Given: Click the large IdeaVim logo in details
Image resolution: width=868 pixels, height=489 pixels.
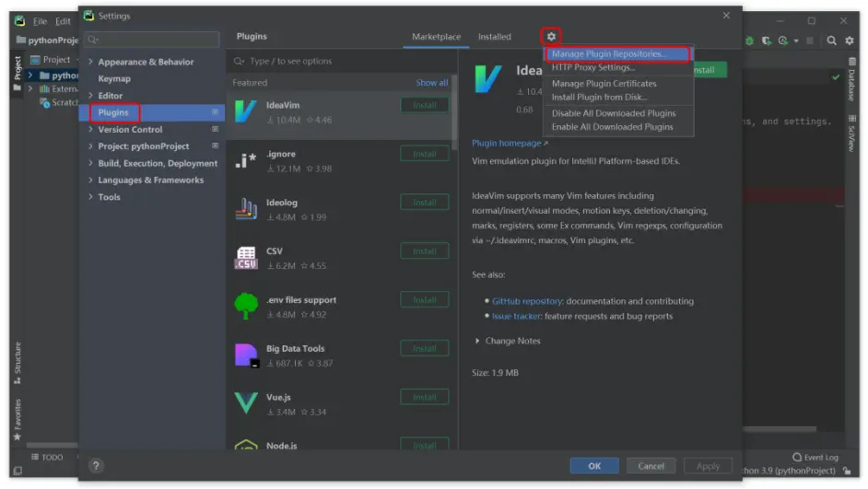Looking at the screenshot, I should (487, 78).
